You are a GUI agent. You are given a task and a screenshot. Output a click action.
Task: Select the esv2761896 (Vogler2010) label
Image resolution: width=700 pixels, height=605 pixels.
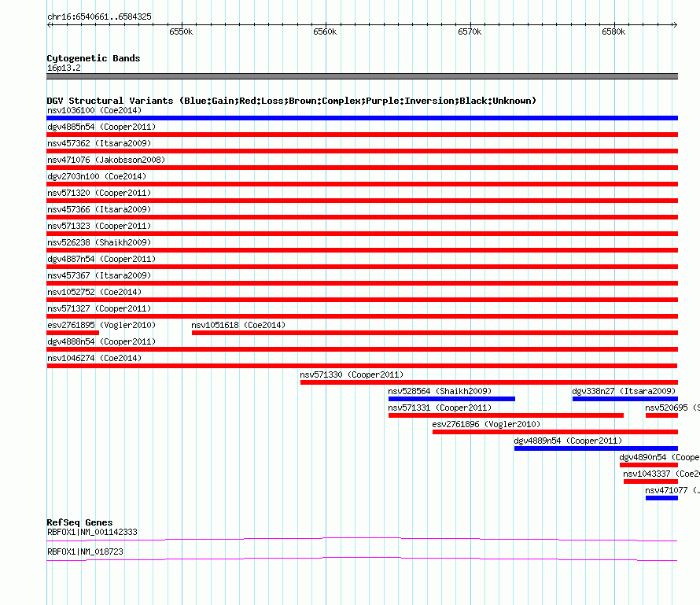(486, 424)
